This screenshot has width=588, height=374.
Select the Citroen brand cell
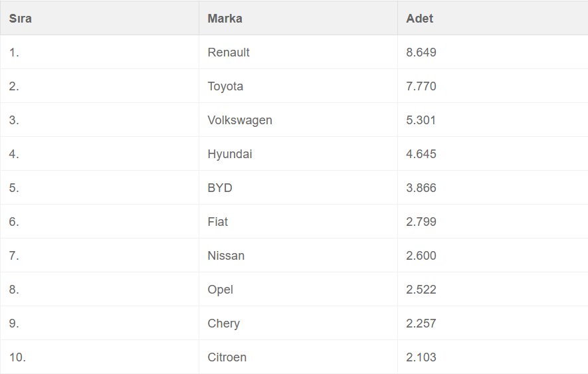coord(227,357)
